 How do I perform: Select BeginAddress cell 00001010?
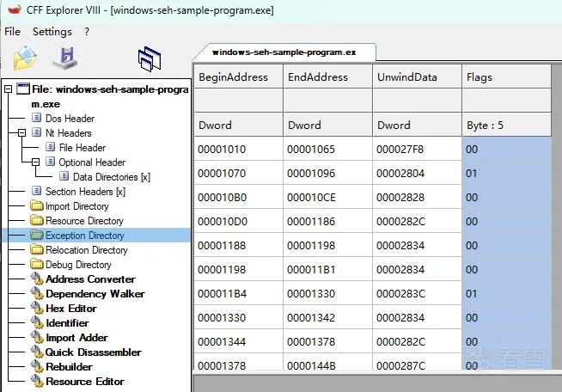point(239,149)
